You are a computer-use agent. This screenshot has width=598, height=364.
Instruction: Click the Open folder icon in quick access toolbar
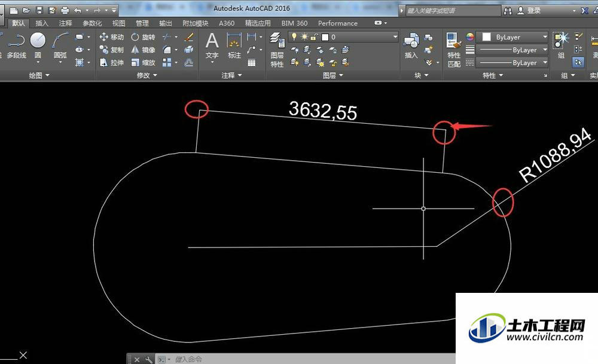(26, 10)
